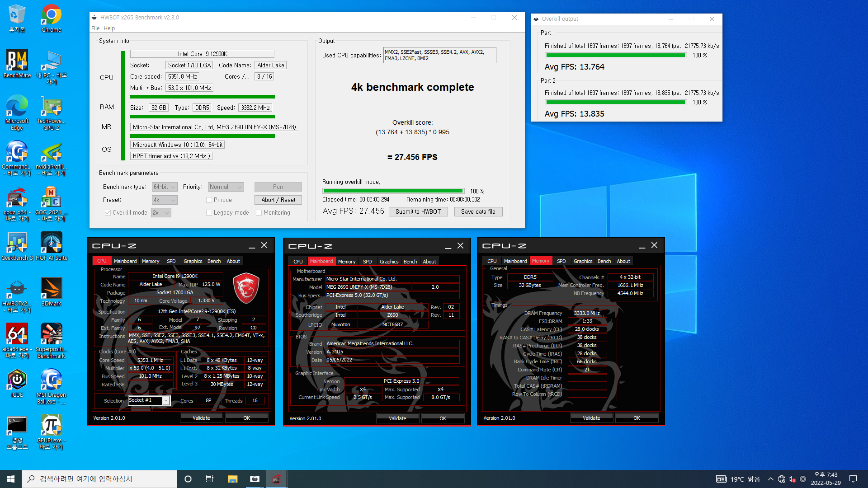Open the Command Prompt desktop icon

(x=17, y=432)
